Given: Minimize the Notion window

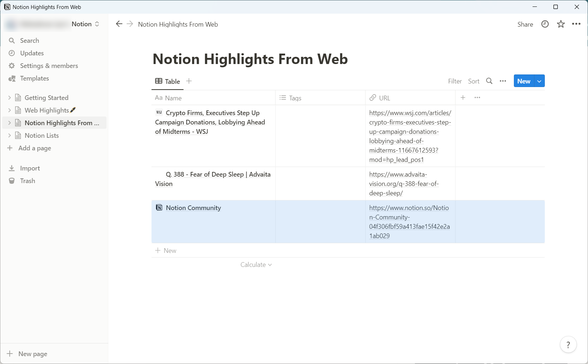Looking at the screenshot, I should (535, 7).
